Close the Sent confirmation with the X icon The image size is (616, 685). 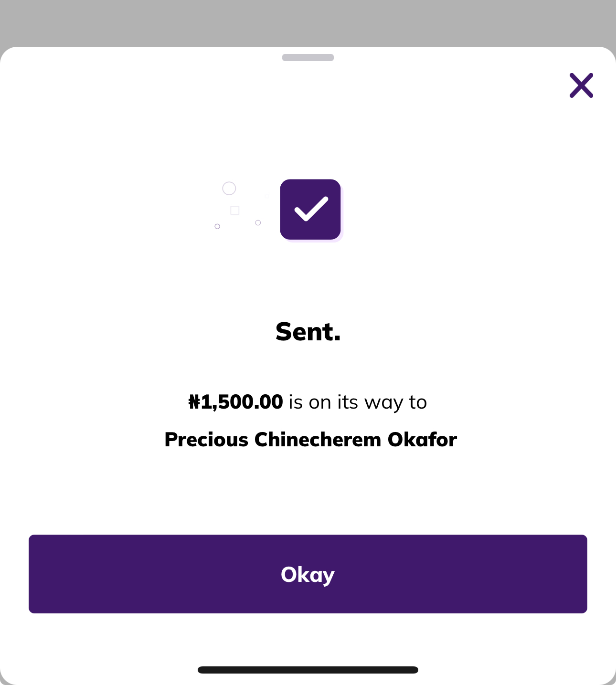coord(581,85)
